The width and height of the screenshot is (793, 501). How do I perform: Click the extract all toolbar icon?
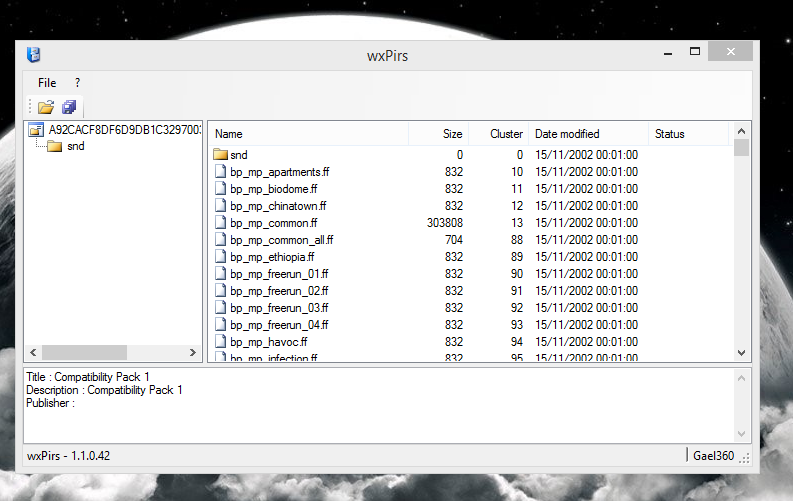(x=69, y=107)
